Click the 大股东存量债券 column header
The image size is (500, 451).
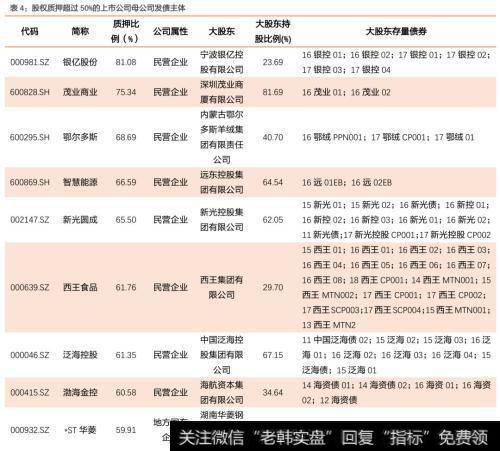tap(396, 31)
